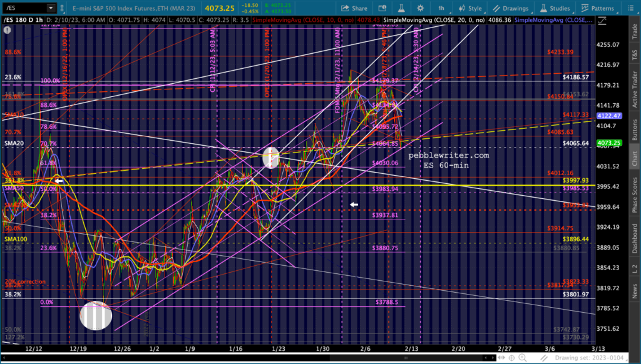
Task: Open the Studies menu
Action: [x=555, y=8]
